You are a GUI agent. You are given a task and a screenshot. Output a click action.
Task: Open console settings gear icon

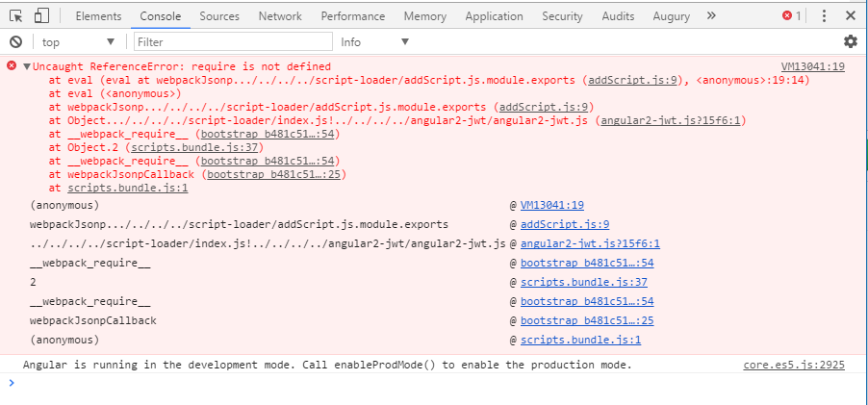851,41
